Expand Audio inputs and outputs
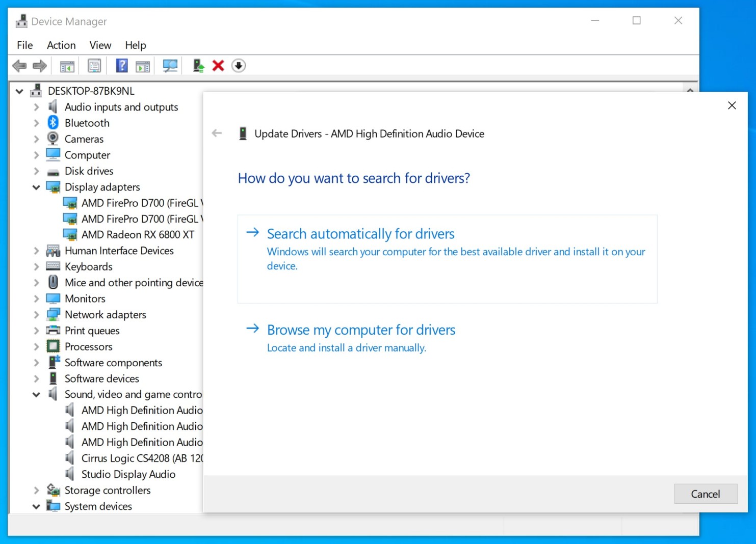 pos(36,107)
